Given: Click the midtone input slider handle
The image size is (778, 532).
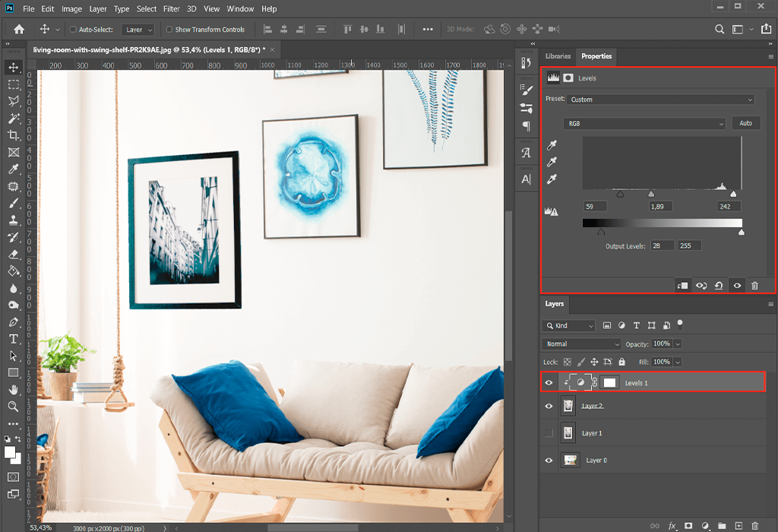Looking at the screenshot, I should coord(651,194).
